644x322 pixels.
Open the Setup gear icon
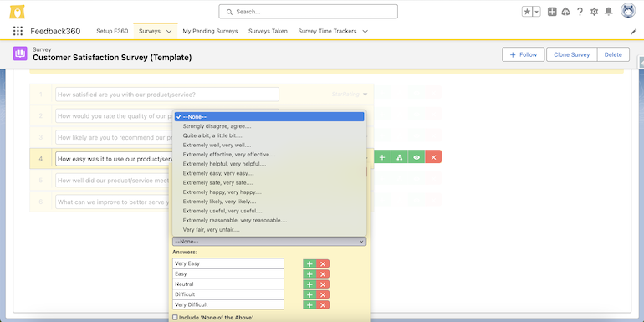coord(594,12)
